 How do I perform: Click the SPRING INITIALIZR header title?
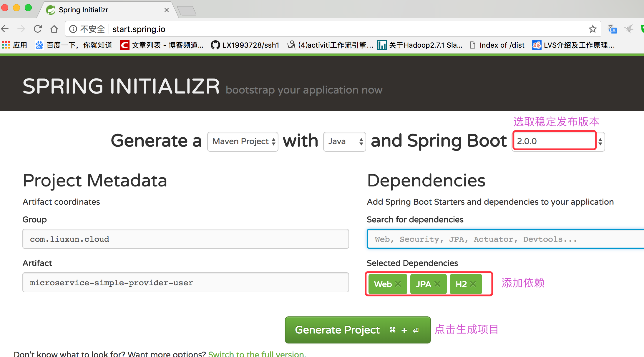point(121,86)
